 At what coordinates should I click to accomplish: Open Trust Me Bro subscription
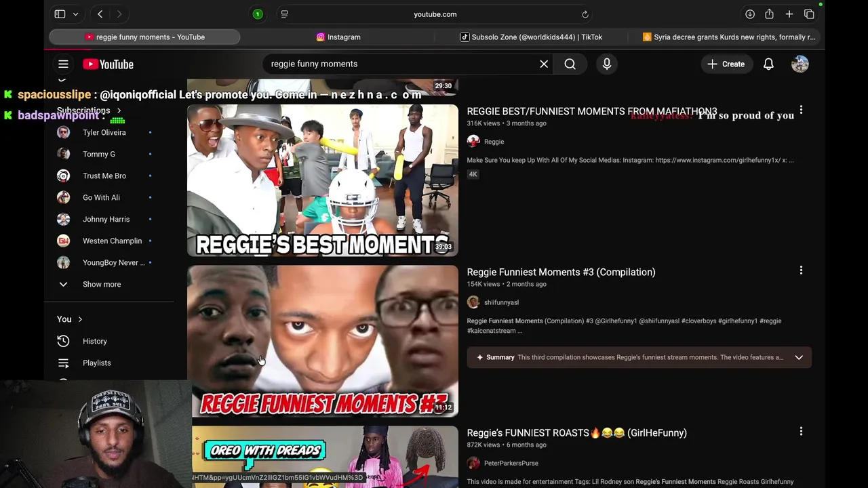[x=104, y=176]
